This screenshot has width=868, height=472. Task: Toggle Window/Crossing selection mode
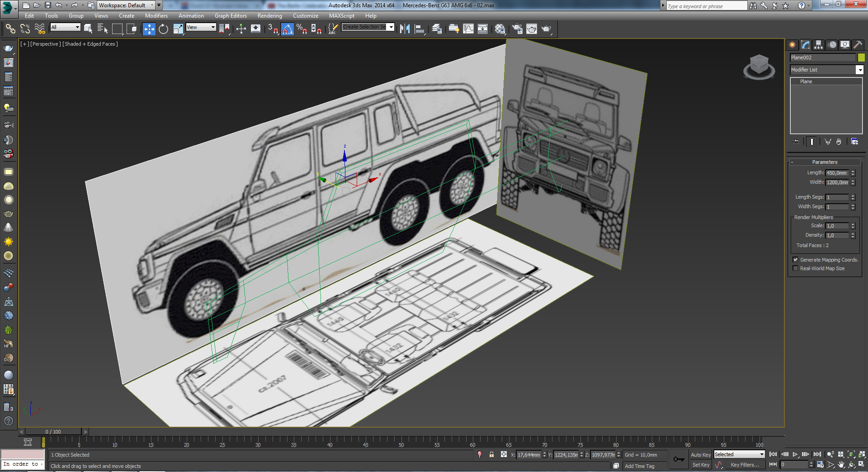click(132, 29)
